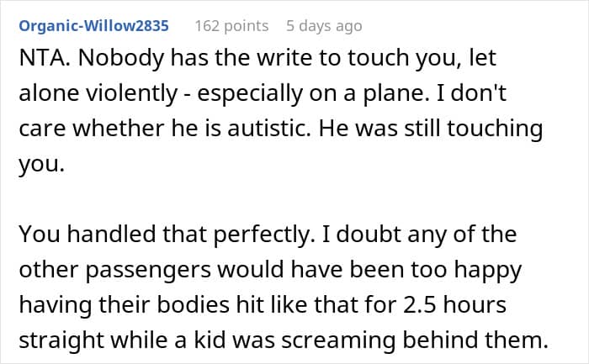
Task: Click the word 'doubt' in the second paragraph
Action: coord(369,235)
